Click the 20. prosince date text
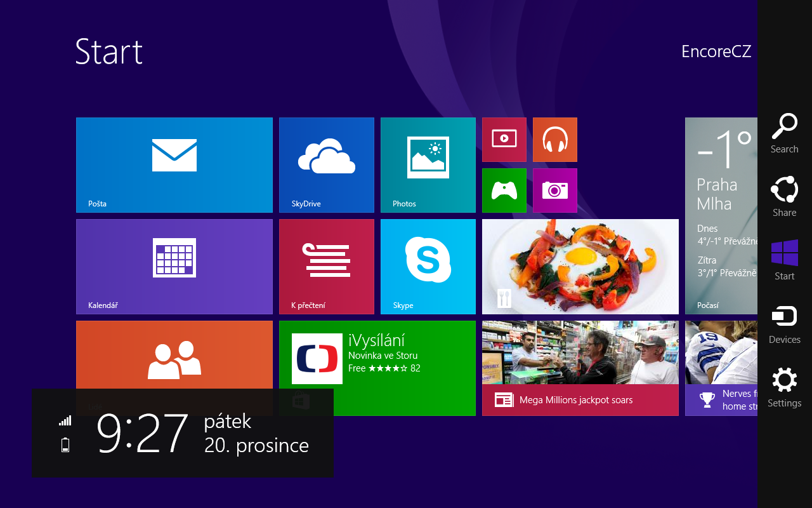The image size is (812, 508). click(256, 446)
